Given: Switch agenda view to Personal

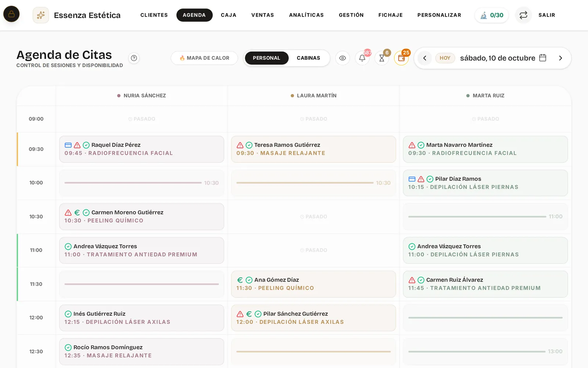Looking at the screenshot, I should coord(266,58).
